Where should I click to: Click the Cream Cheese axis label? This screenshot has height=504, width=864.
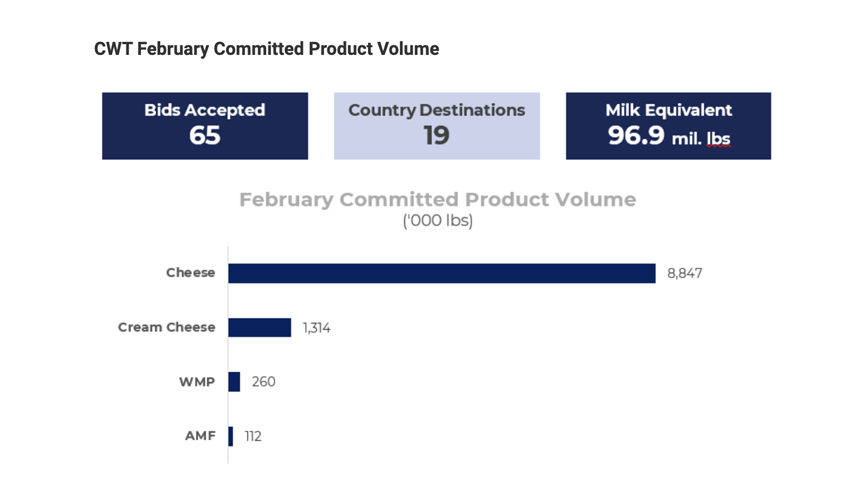[x=166, y=327]
